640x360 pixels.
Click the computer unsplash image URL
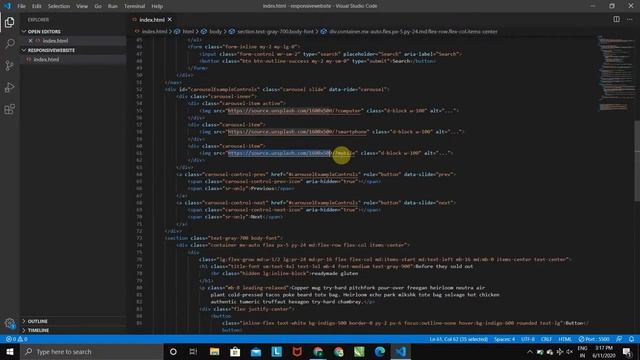pos(295,111)
